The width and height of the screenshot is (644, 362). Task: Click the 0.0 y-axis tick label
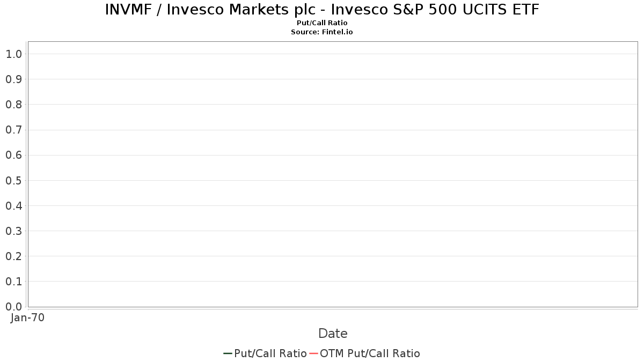pos(13,307)
